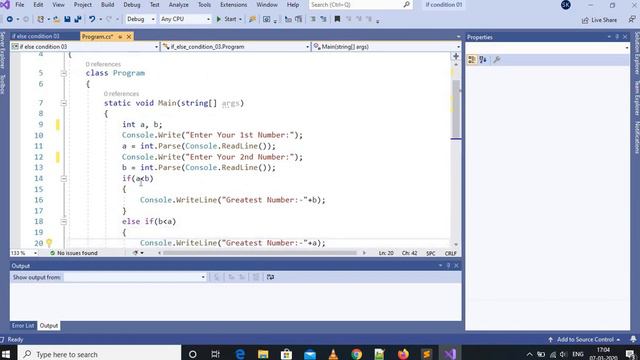Screen dimensions: 640x360
Task: Click the taskbar 'Type here to search' box
Action: (99, 354)
